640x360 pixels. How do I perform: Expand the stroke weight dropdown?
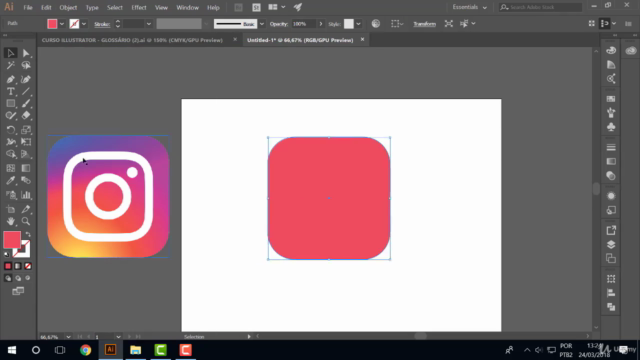coord(149,24)
